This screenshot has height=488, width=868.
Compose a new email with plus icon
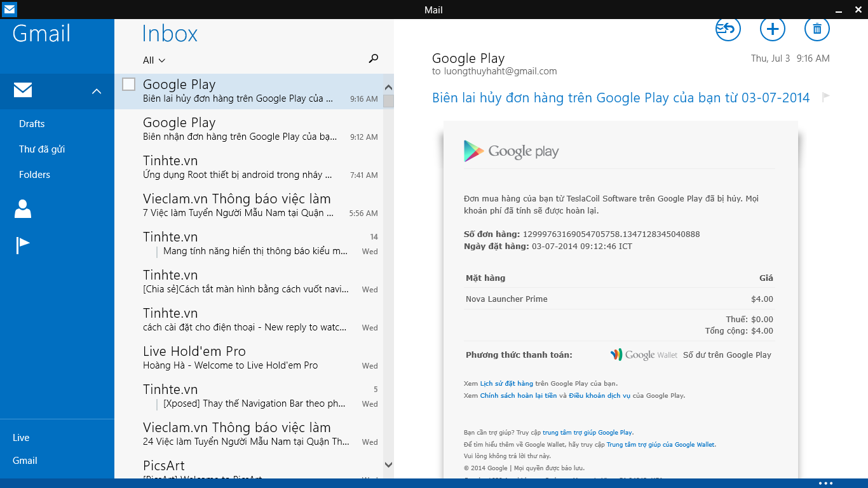[773, 29]
